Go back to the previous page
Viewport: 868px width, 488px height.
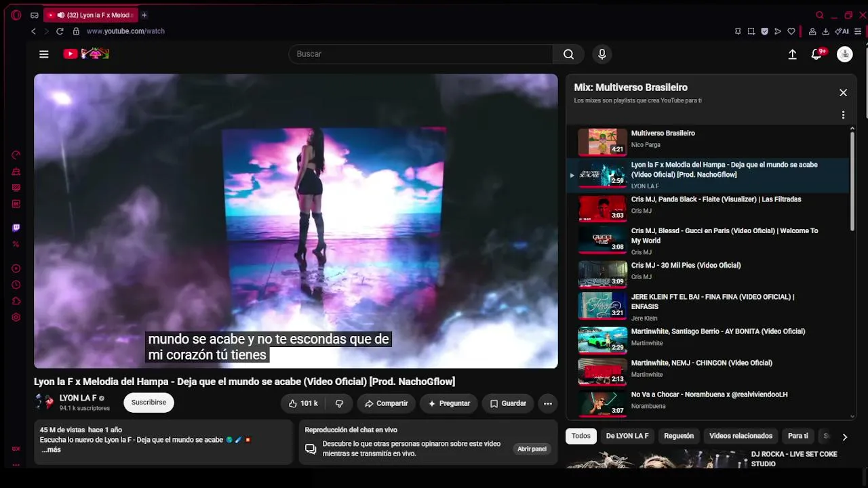click(33, 31)
